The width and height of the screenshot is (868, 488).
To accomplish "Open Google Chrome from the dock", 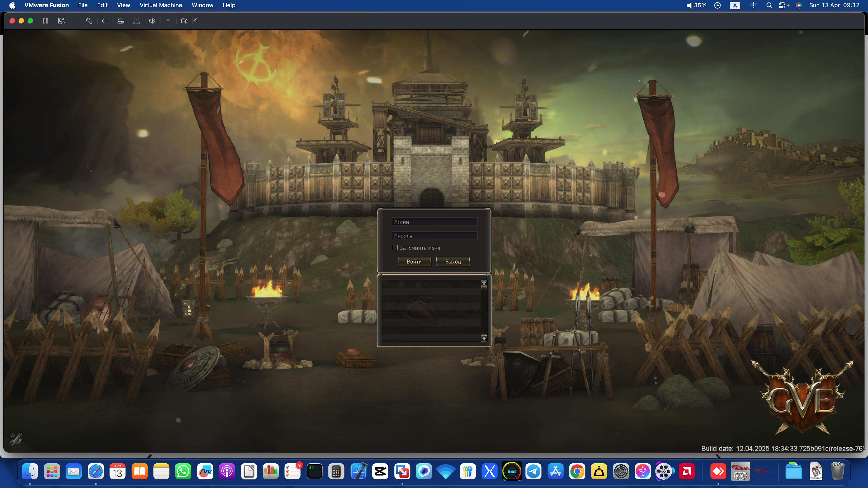I will [x=577, y=471].
